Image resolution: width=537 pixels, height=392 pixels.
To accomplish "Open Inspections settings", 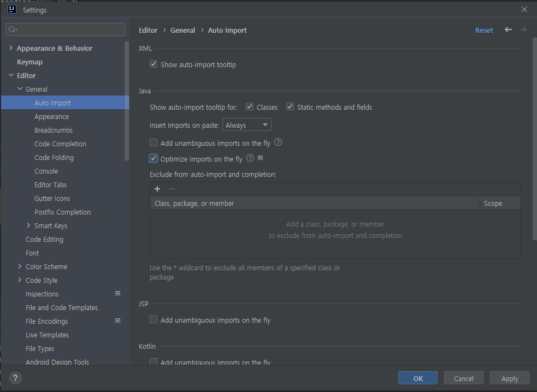I will [42, 294].
